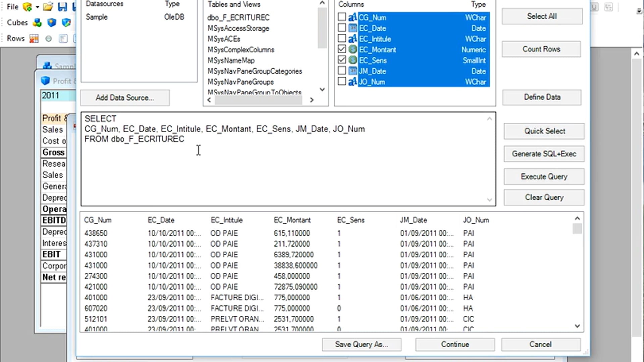The height and width of the screenshot is (362, 644).
Task: Uncheck the EC_Montant column checkbox
Action: [x=341, y=49]
